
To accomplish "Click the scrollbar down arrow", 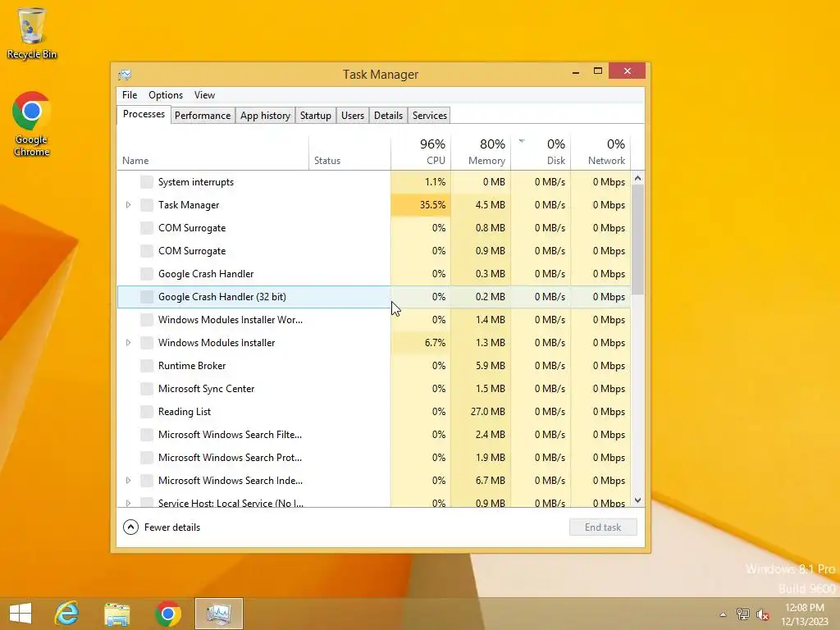I will point(637,500).
